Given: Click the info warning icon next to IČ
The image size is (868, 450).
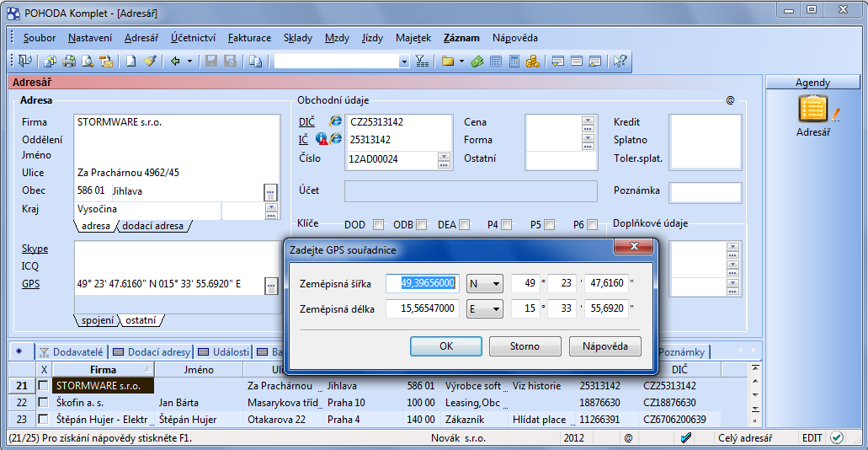Looking at the screenshot, I should (322, 139).
